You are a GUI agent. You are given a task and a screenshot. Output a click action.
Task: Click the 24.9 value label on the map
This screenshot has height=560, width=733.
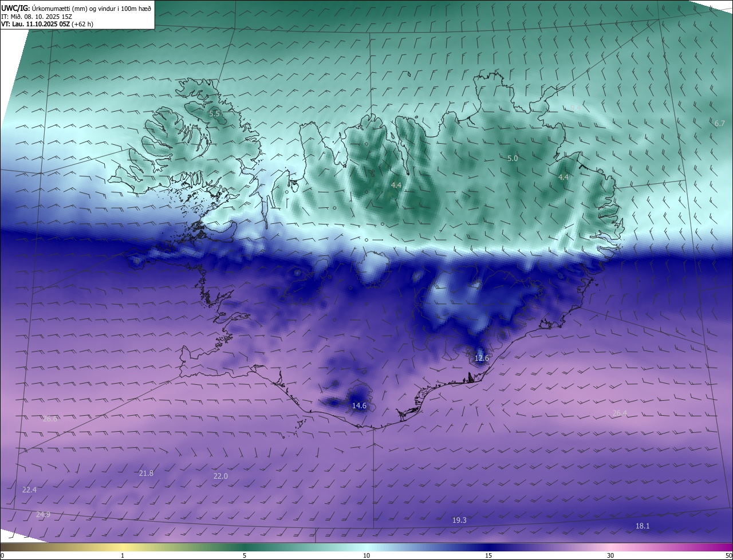pyautogui.click(x=43, y=514)
